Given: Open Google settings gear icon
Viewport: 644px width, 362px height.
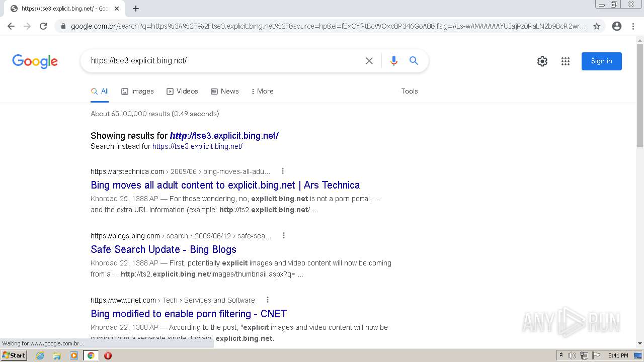Looking at the screenshot, I should pyautogui.click(x=542, y=61).
